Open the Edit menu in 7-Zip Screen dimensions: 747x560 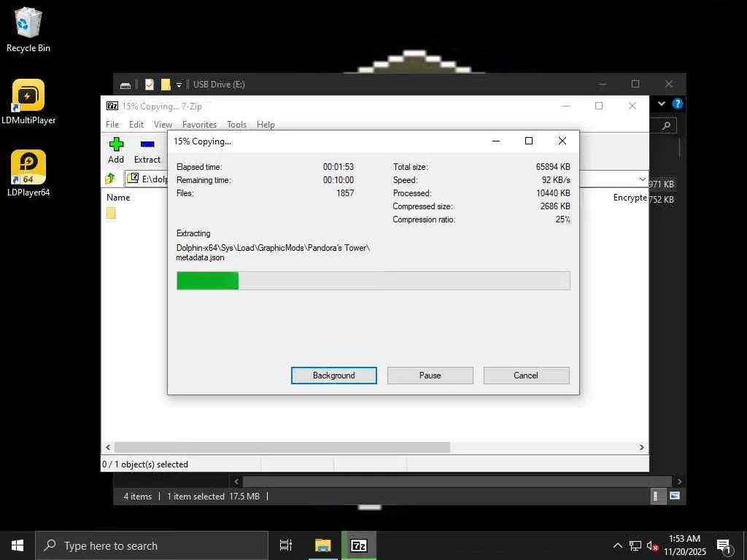[136, 124]
